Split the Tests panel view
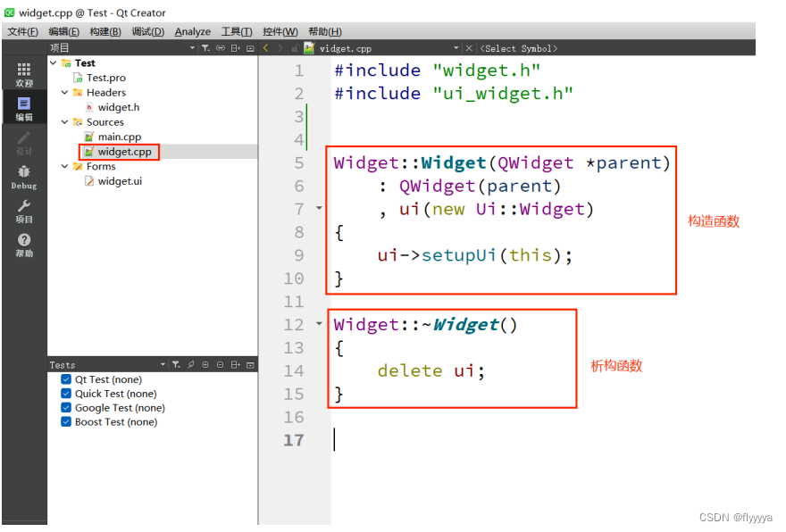 236,364
